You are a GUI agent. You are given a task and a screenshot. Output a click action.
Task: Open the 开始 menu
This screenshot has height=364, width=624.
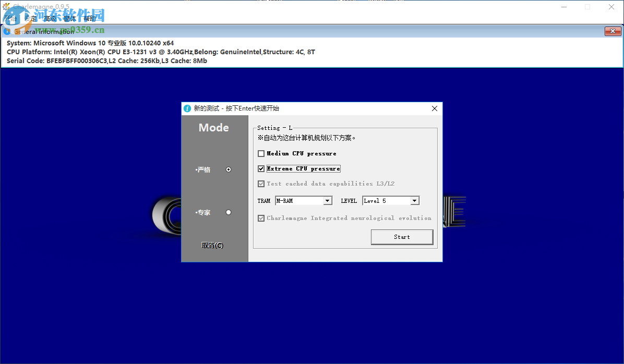tap(10, 19)
